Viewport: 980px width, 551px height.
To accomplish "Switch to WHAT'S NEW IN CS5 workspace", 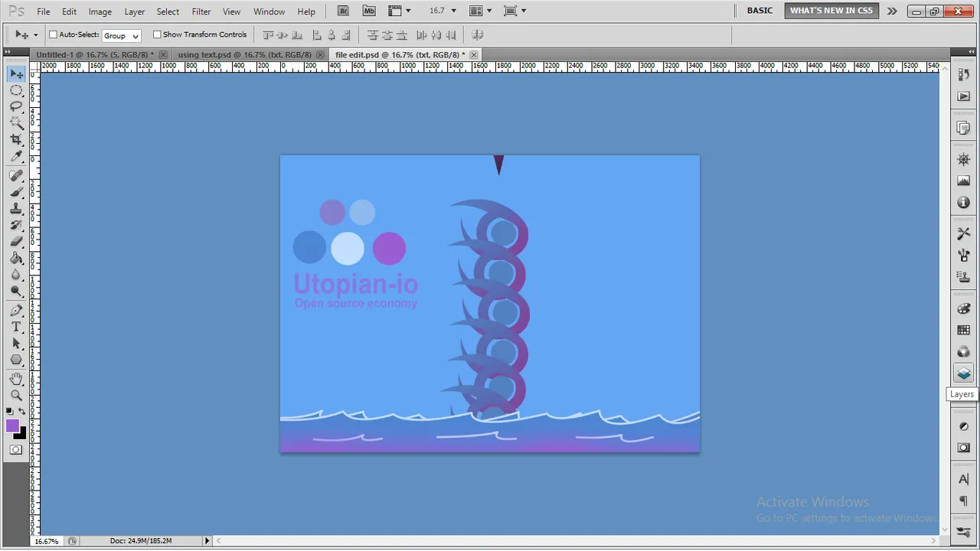I will 831,11.
